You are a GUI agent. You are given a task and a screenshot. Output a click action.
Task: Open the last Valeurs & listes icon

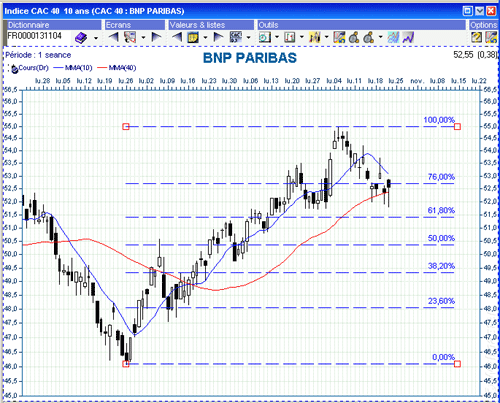(236, 37)
